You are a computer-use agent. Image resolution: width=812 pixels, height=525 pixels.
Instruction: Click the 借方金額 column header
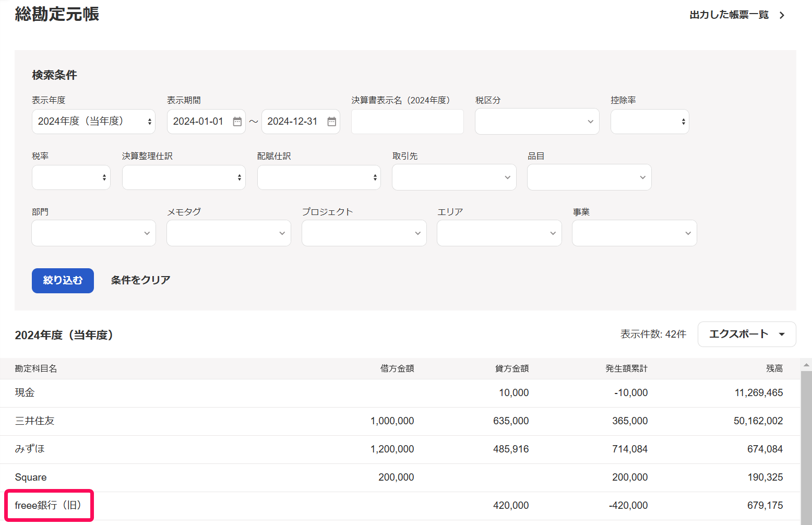pyautogui.click(x=397, y=368)
